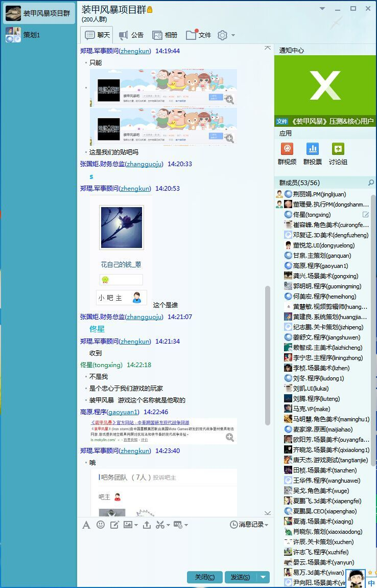Collapse chat top with the upward chevron
Viewport: 377px width, 588px height.
click(x=268, y=48)
